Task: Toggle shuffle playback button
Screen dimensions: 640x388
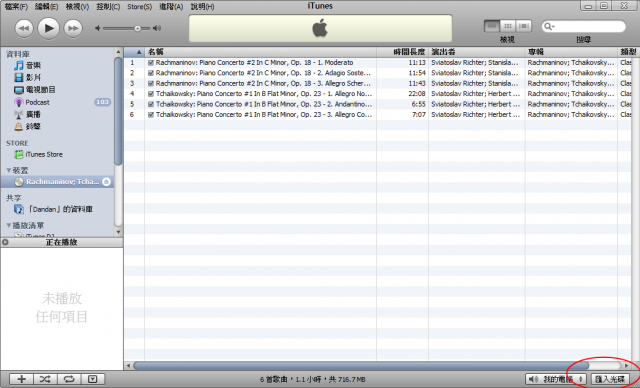Action: [x=45, y=379]
